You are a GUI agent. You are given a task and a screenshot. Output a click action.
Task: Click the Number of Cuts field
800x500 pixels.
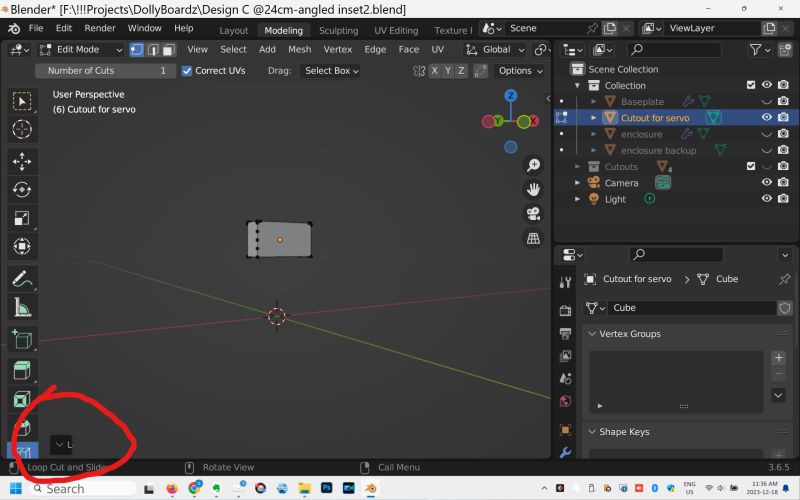(x=106, y=71)
